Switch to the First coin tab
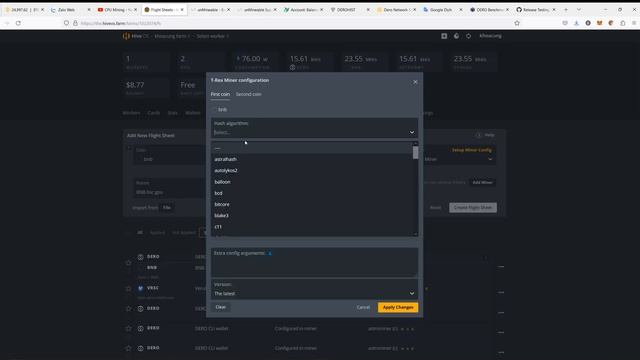Screen dimensions: 640x360 tap(220, 94)
